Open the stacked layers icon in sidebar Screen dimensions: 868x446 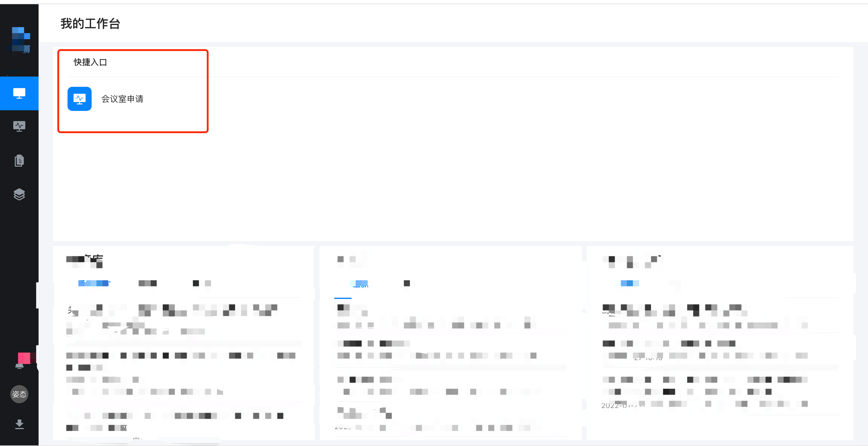pyautogui.click(x=19, y=194)
